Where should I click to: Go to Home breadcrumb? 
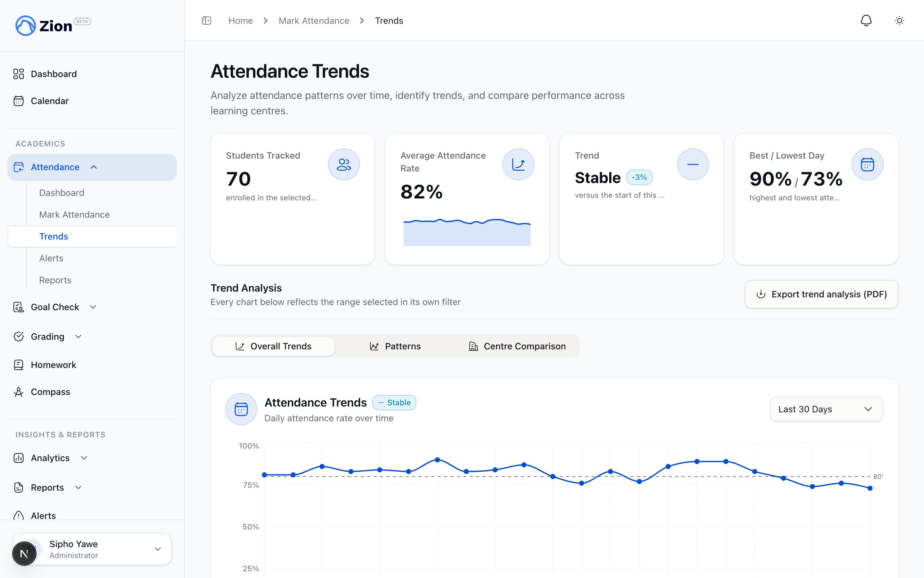click(241, 21)
